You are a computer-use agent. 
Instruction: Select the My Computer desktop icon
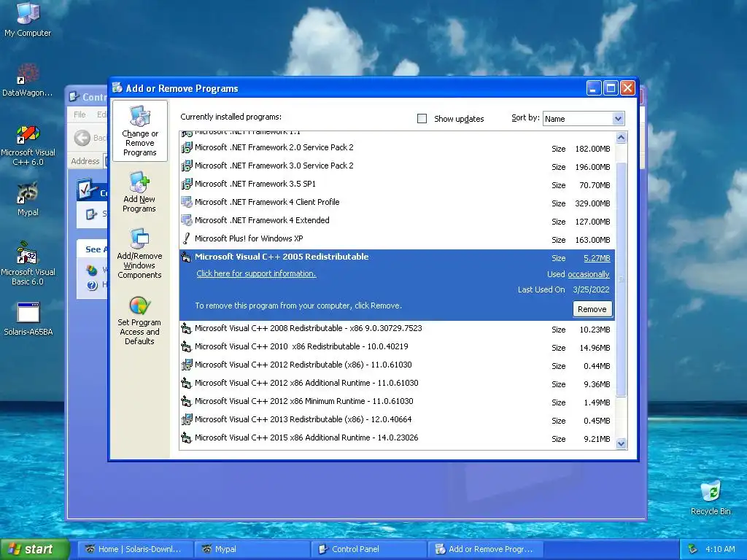[x=28, y=20]
